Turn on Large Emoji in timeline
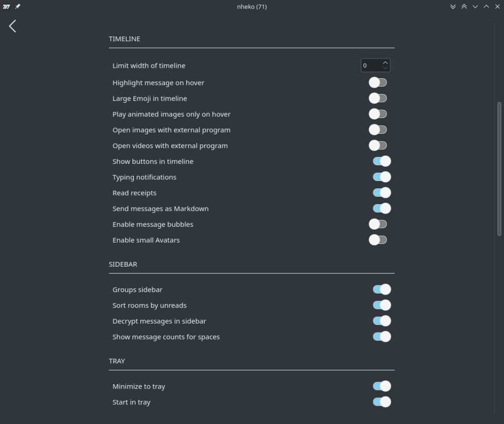This screenshot has height=424, width=504. (x=378, y=98)
